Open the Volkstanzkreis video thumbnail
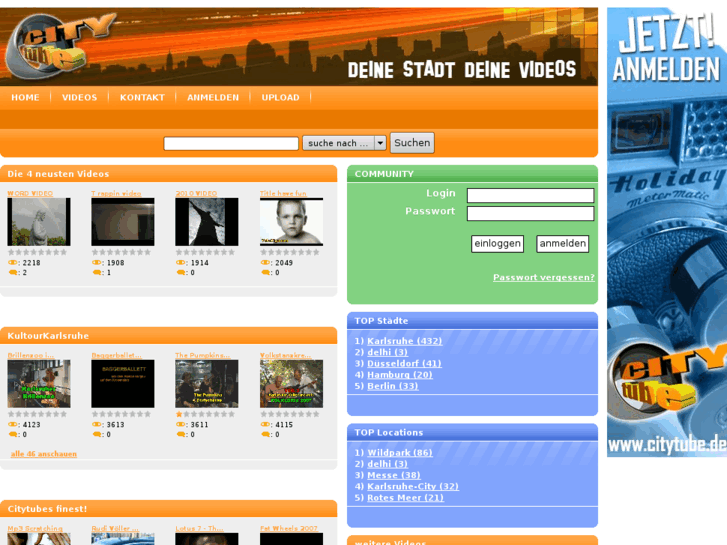 pos(292,384)
